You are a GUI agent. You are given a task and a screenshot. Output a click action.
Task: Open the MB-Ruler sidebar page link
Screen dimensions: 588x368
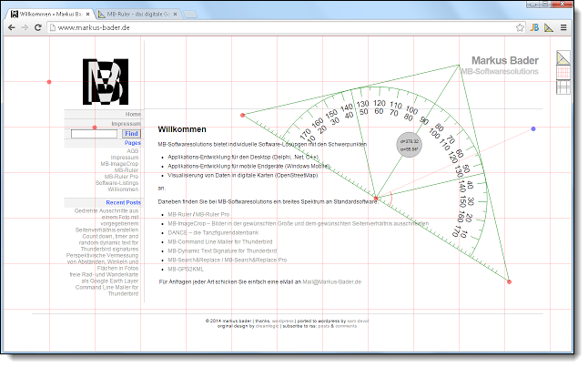click(127, 170)
